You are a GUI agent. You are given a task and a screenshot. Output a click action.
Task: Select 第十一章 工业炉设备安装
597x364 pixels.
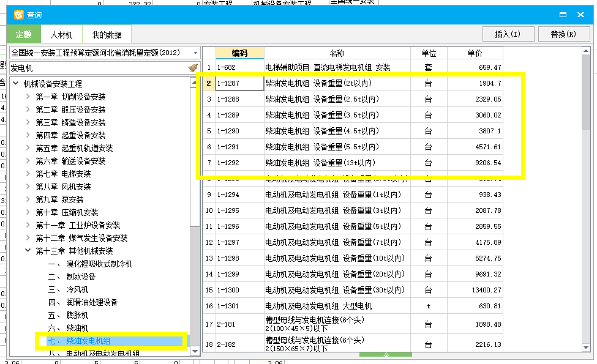78,225
